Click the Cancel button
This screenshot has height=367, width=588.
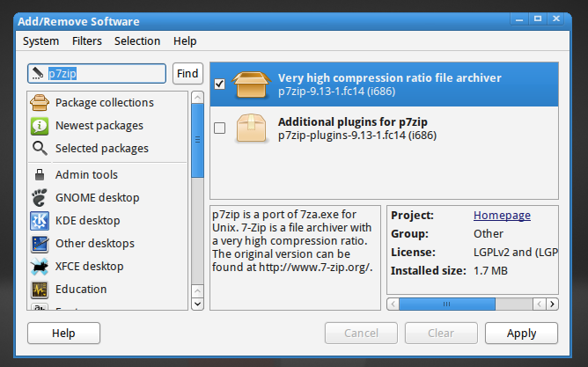coord(361,333)
